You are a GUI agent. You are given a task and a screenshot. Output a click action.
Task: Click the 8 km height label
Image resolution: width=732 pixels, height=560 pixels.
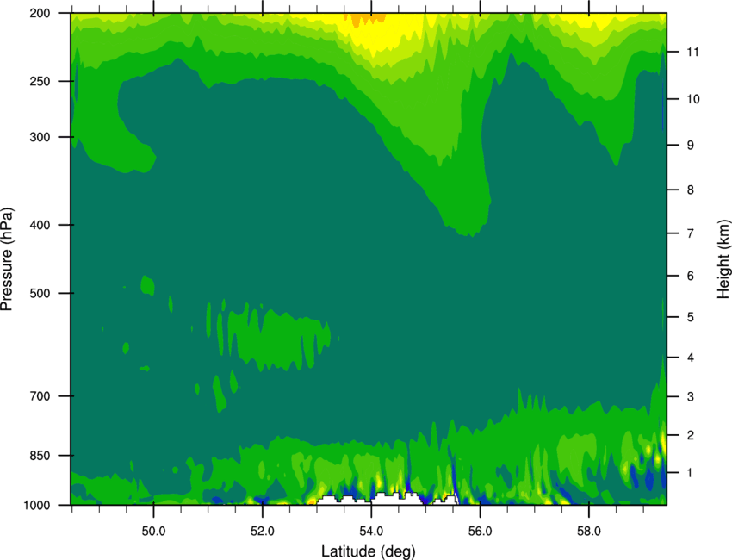click(691, 190)
